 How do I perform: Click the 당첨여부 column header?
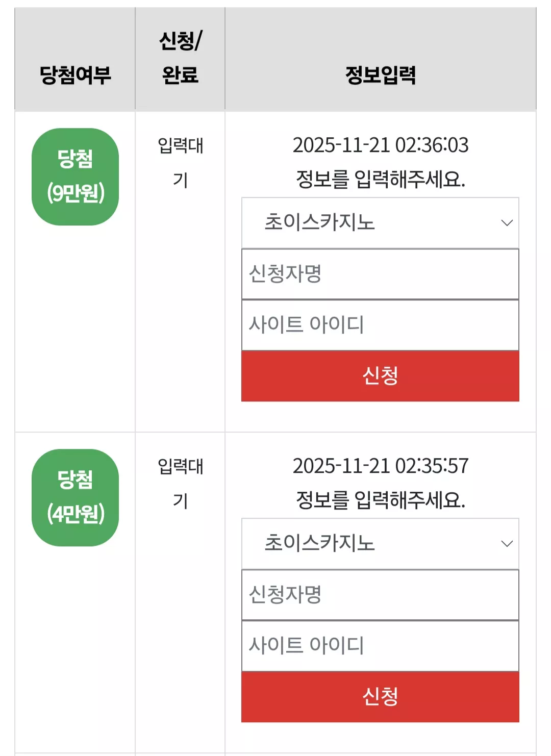(75, 75)
